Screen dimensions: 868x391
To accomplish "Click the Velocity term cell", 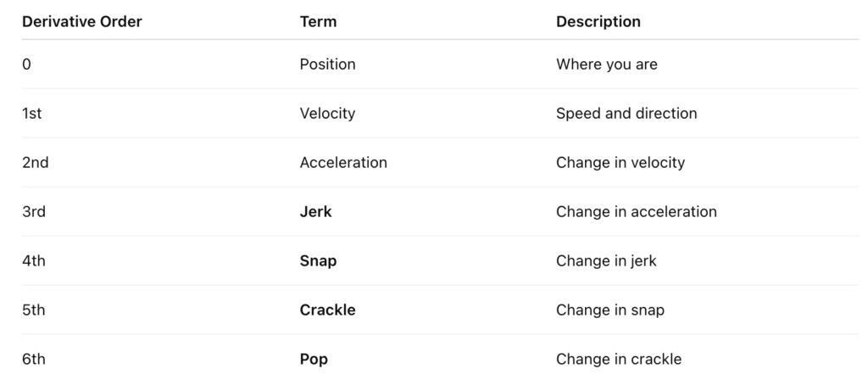I will (x=327, y=114).
